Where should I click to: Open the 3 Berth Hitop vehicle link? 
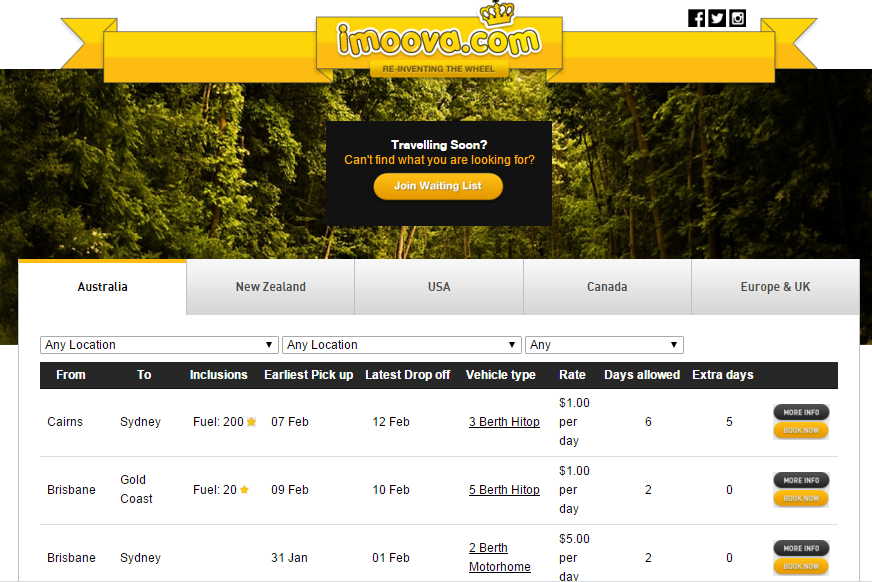click(504, 422)
